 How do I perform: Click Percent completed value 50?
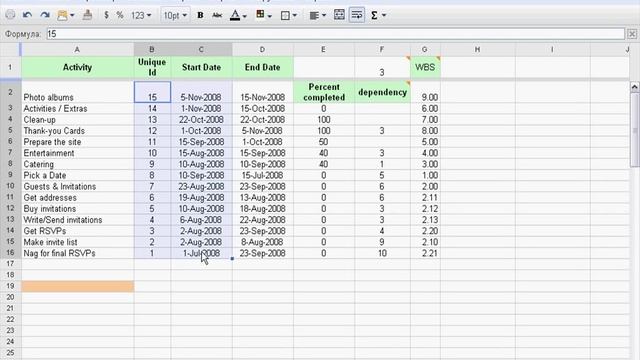[324, 142]
